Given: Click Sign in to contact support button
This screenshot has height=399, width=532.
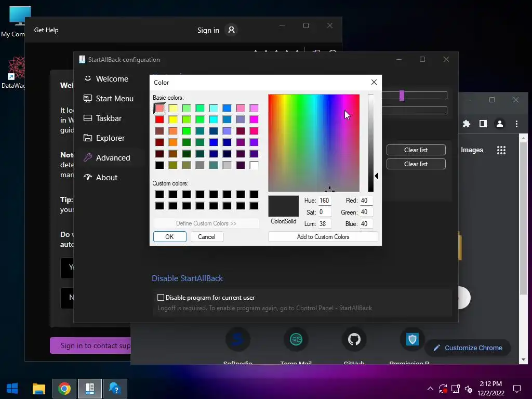Looking at the screenshot, I should pyautogui.click(x=90, y=345).
